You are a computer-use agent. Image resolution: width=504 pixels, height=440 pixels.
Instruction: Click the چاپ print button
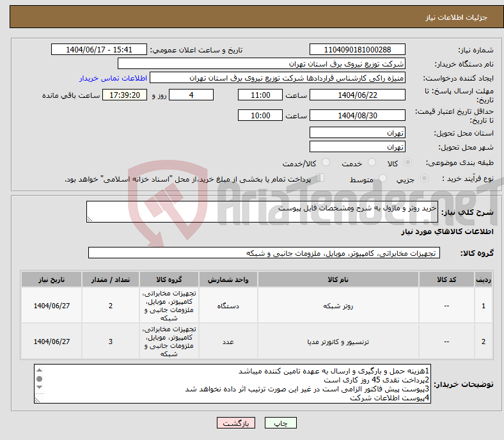[x=281, y=423]
